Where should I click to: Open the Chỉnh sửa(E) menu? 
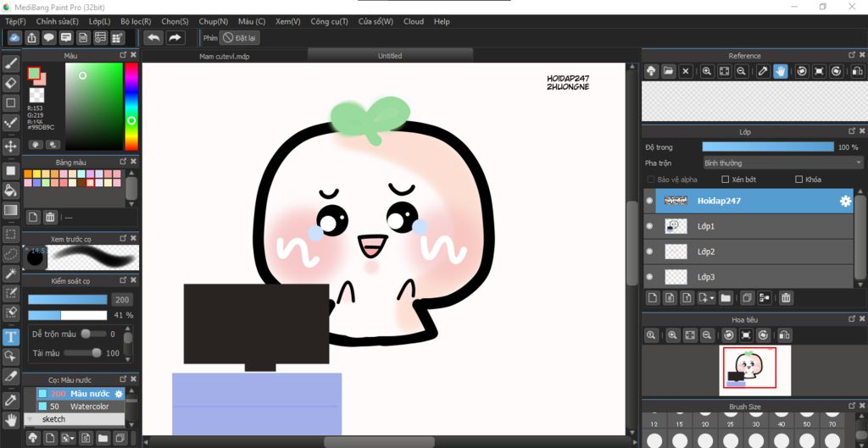click(x=58, y=21)
